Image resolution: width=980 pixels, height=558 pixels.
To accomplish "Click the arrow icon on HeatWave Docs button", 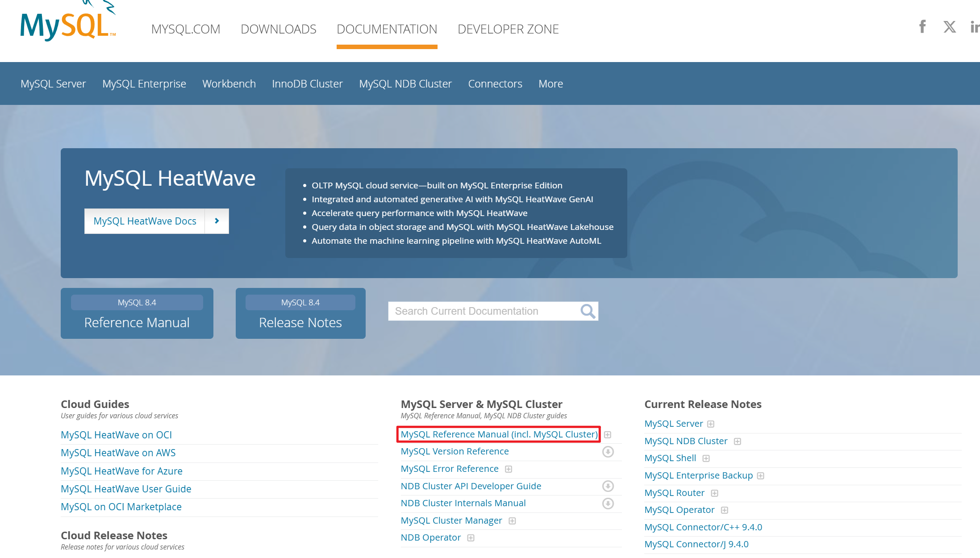I will [217, 221].
